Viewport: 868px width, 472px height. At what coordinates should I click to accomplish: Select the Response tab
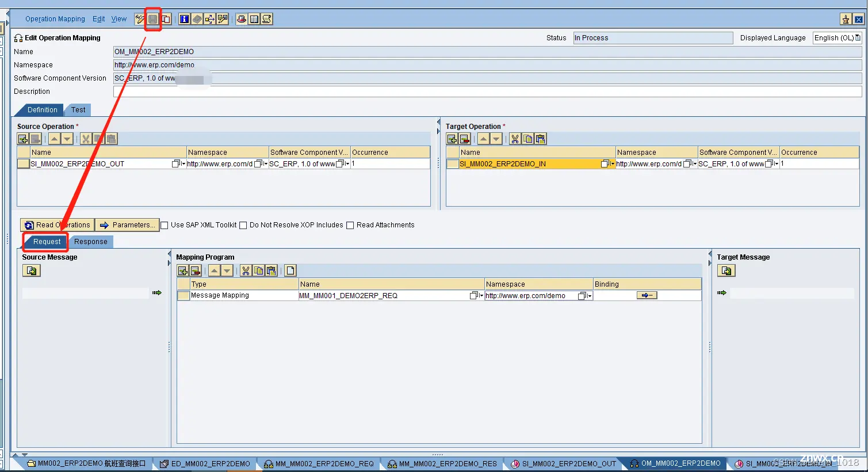click(91, 242)
